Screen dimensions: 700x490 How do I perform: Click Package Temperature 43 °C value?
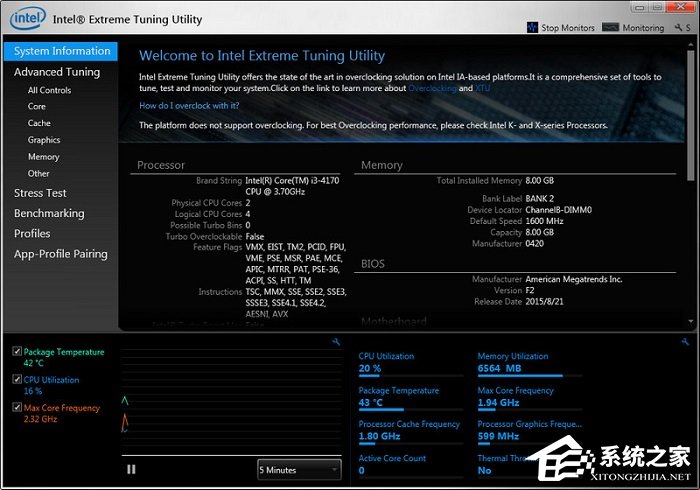click(371, 403)
